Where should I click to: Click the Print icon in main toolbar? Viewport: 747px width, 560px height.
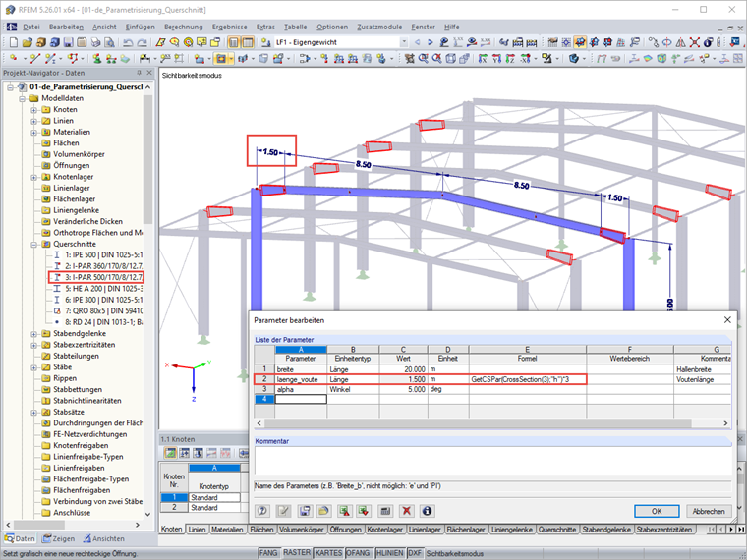[95, 42]
